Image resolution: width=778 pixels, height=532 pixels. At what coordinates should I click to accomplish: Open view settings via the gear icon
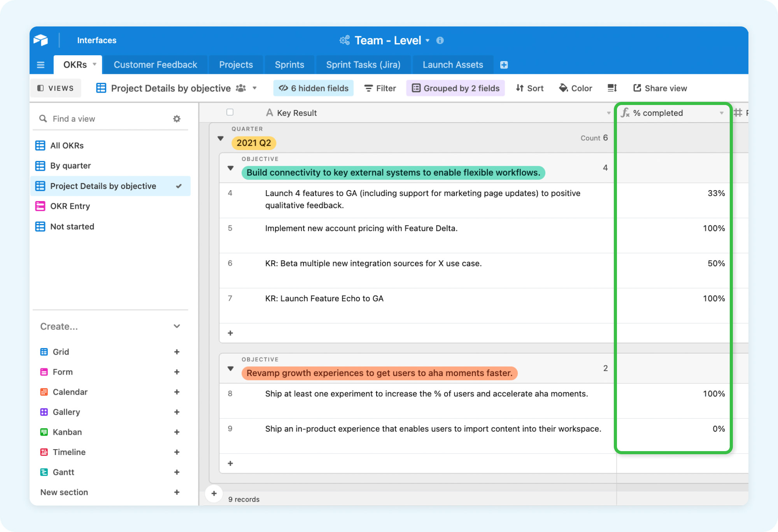177,119
